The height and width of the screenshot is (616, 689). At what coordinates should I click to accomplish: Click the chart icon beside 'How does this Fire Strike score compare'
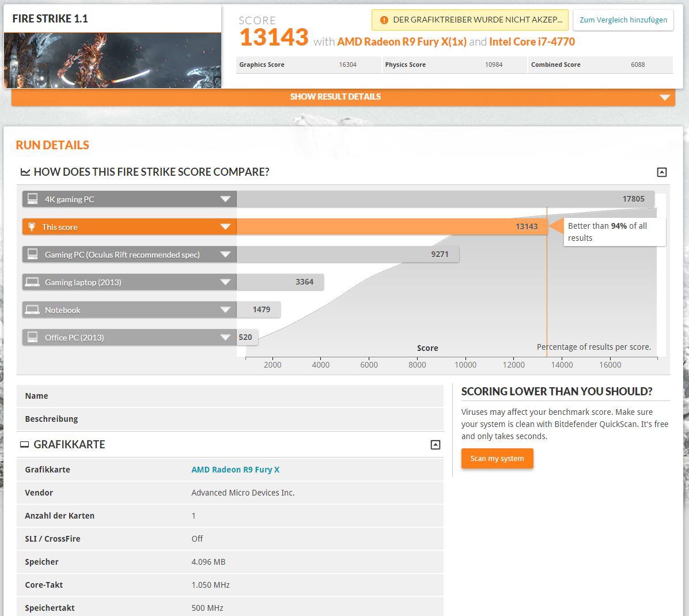(25, 172)
